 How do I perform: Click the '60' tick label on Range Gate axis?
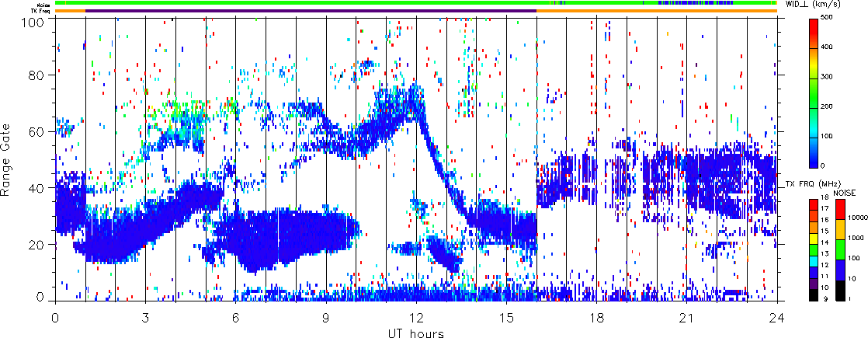click(38, 131)
